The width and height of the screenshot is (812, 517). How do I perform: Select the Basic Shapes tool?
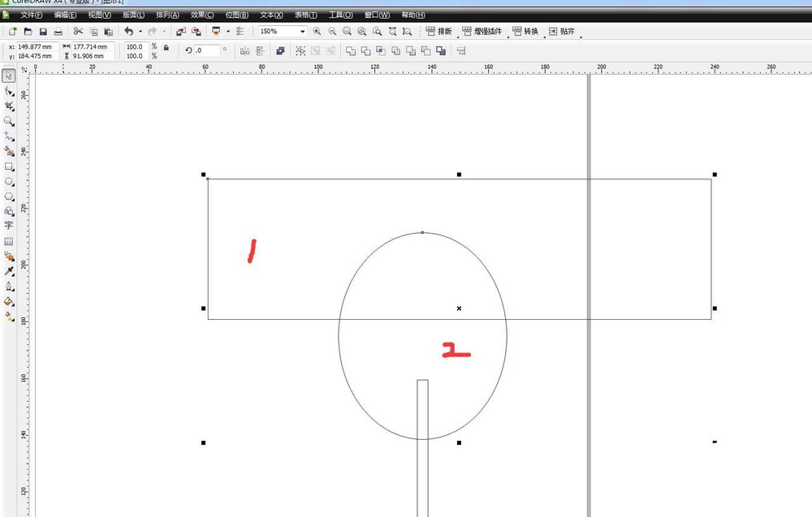pos(9,211)
